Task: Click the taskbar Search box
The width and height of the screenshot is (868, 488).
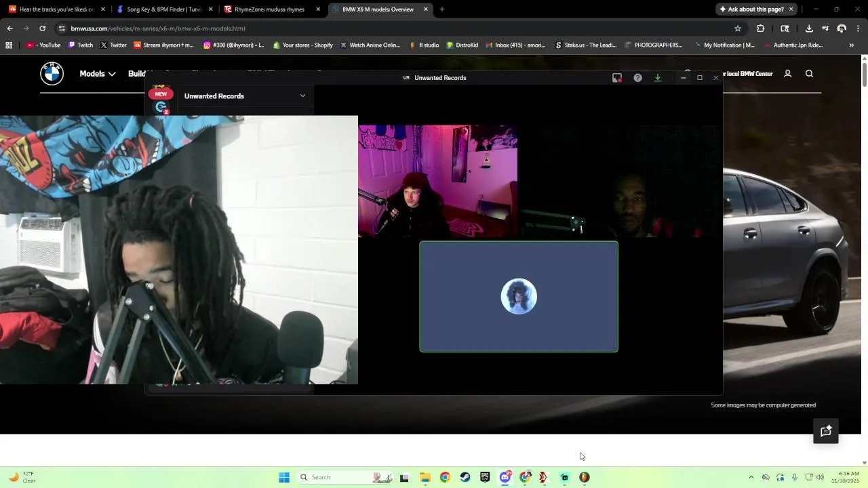Action: pyautogui.click(x=346, y=477)
